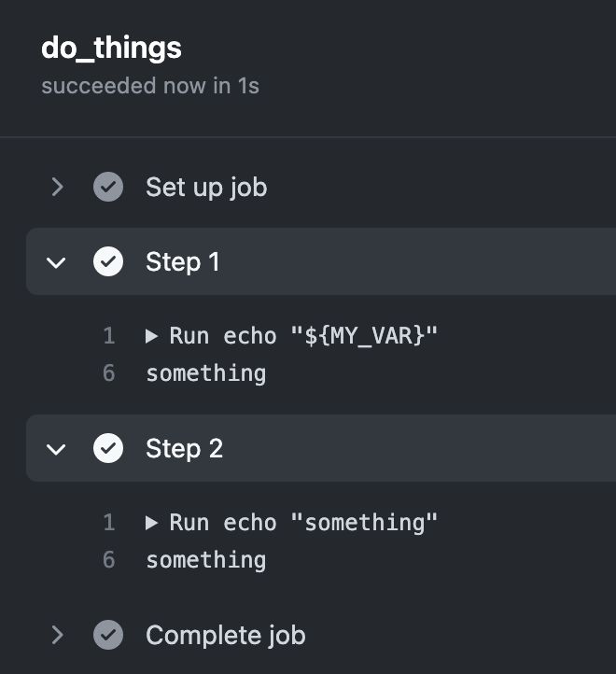Collapse Step 2 using its chevron
Image resolution: width=616 pixels, height=674 pixels.
[x=57, y=449]
